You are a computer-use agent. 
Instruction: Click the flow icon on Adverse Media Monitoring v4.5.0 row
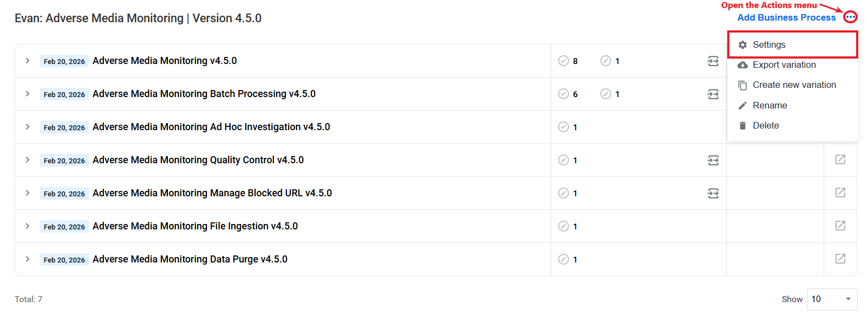713,61
